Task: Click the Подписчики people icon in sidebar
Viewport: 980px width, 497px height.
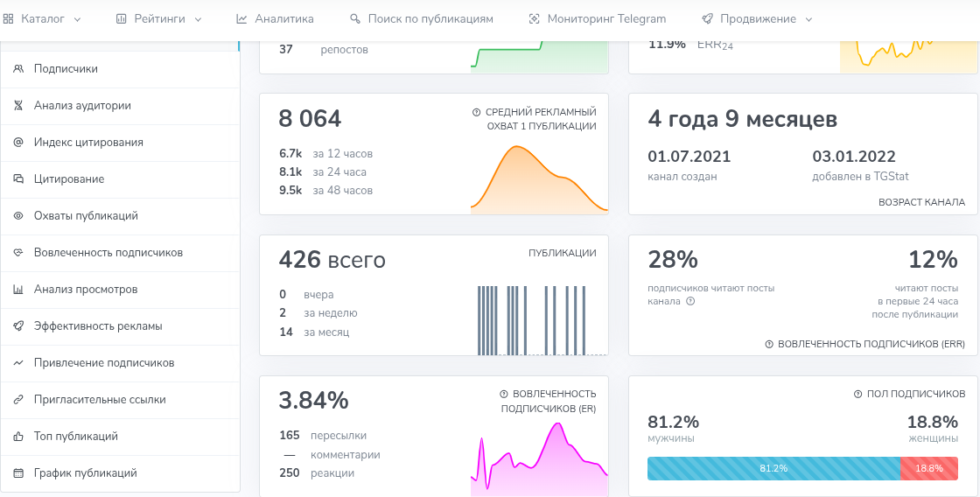Action: (x=18, y=69)
